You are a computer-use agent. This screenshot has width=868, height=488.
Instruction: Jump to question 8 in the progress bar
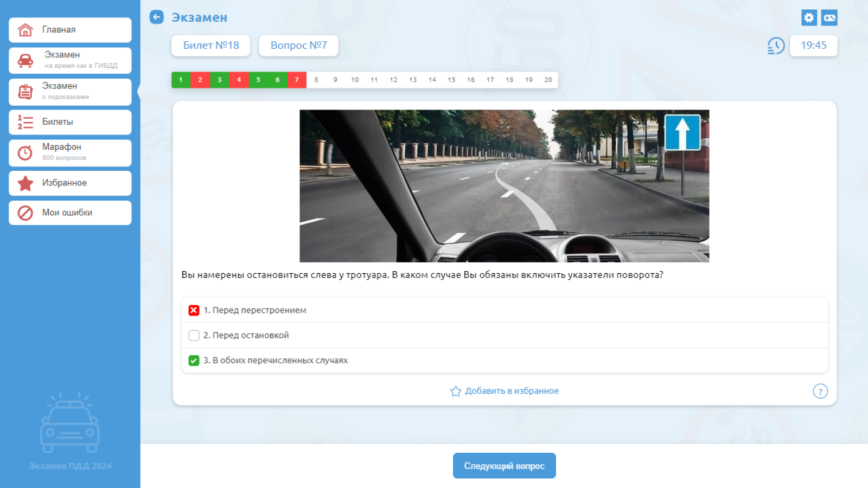coord(316,80)
